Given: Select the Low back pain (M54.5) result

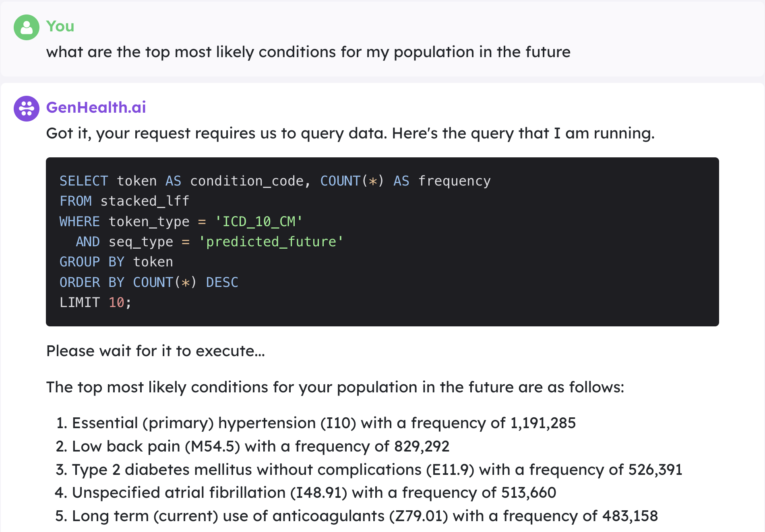Looking at the screenshot, I should 253,447.
